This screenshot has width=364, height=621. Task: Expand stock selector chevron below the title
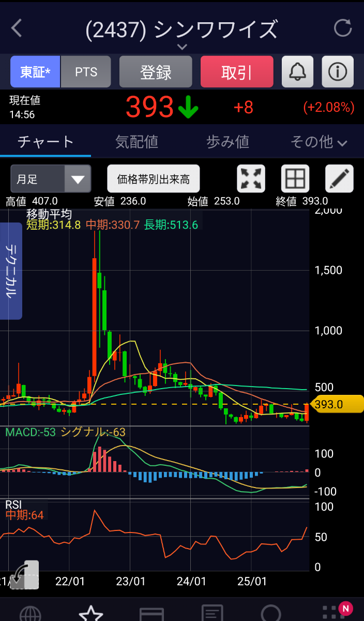tap(181, 47)
